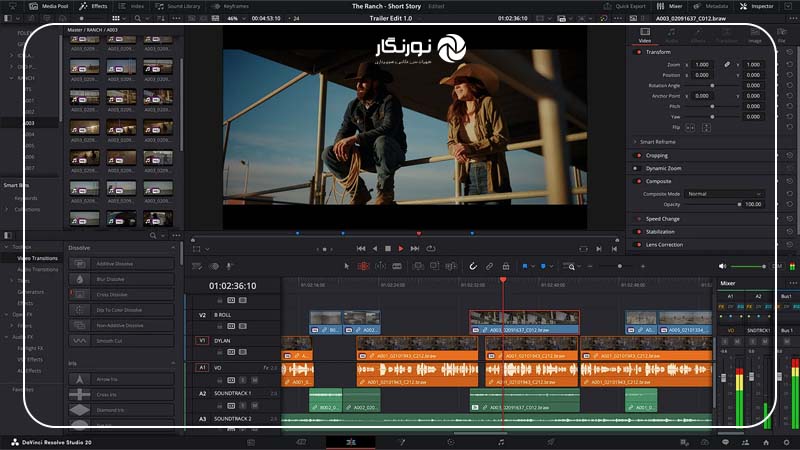Toggle the linked selection chain icon
The image size is (800, 450).
[489, 266]
